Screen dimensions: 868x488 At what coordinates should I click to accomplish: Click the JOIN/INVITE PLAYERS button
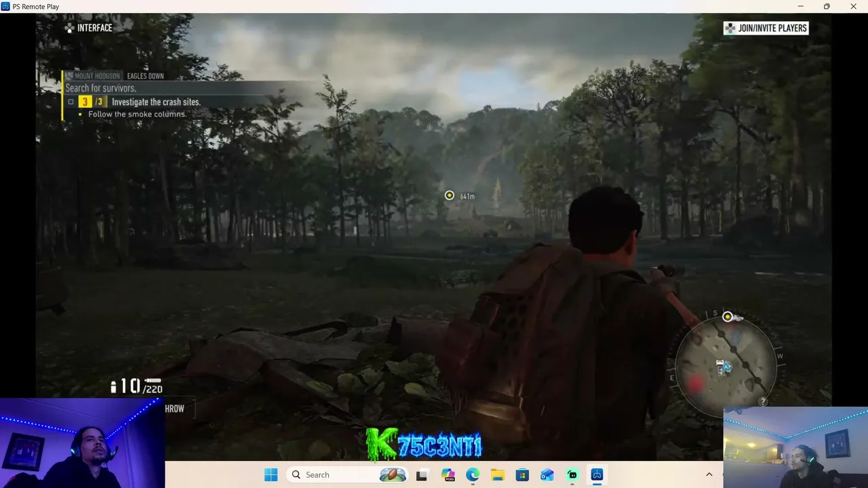click(x=766, y=28)
